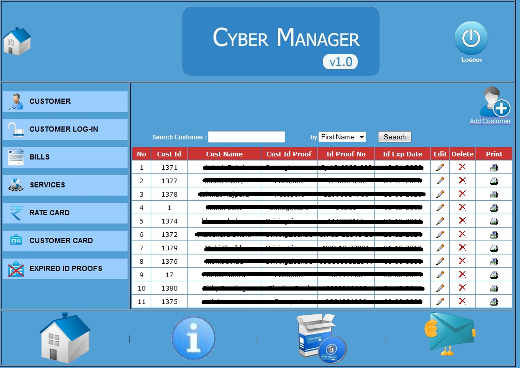
Task: Open the Services menu item
Action: 65,185
